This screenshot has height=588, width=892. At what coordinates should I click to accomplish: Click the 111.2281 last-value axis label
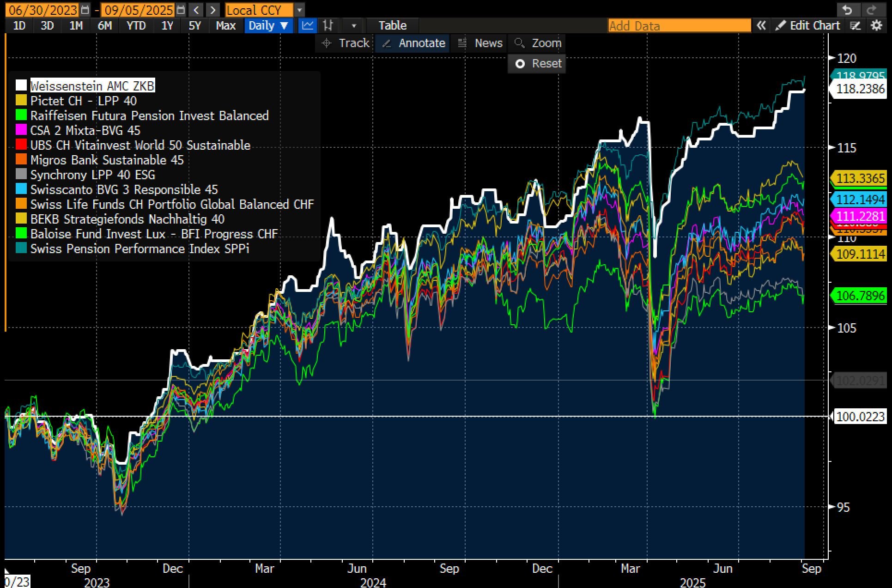coord(859,216)
